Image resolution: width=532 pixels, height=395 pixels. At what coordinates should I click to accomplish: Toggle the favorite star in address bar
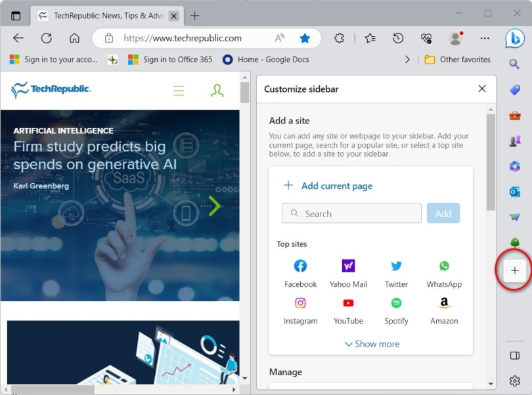point(305,38)
